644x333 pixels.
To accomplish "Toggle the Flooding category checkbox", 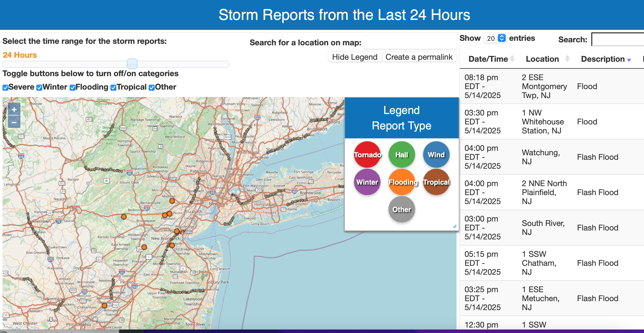I will [x=73, y=88].
